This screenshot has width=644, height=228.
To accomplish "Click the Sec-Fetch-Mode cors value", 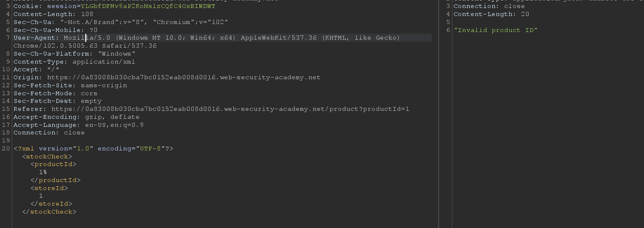I will tap(89, 94).
